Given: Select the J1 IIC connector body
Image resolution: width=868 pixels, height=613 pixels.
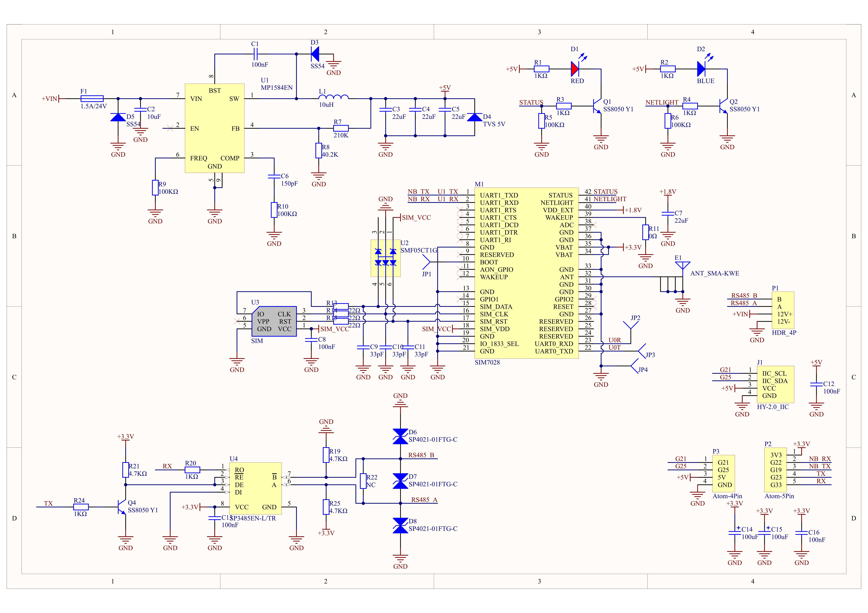Looking at the screenshot, I should tap(775, 384).
